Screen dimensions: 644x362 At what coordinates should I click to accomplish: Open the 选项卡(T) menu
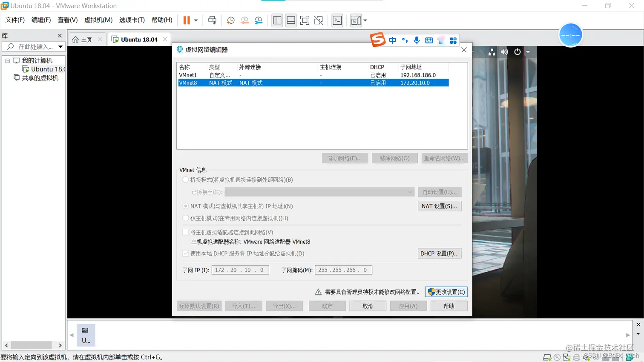pos(132,20)
